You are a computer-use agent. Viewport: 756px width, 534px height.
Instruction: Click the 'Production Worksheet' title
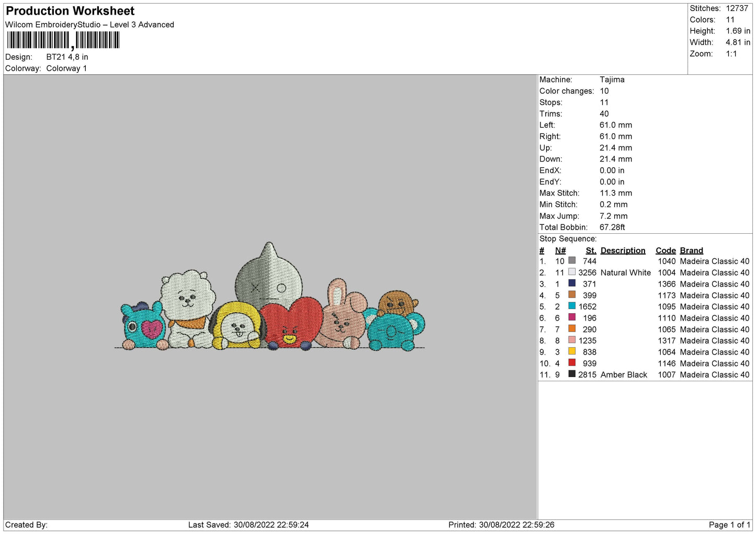pos(70,11)
